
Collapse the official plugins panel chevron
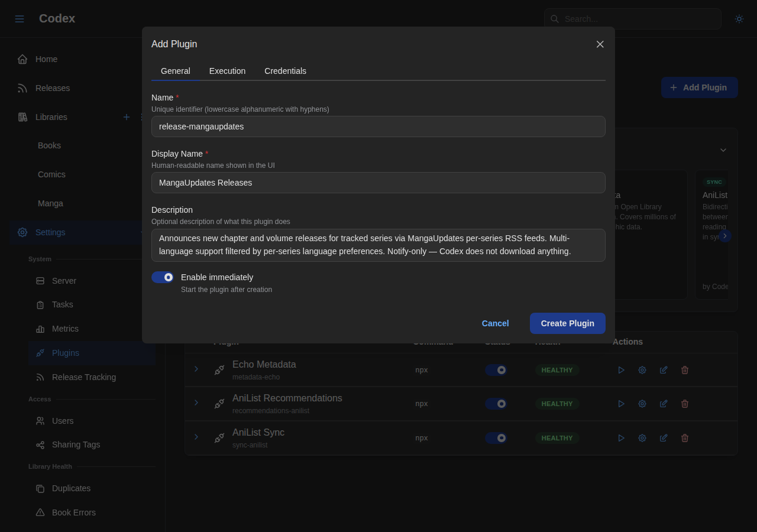coord(723,150)
